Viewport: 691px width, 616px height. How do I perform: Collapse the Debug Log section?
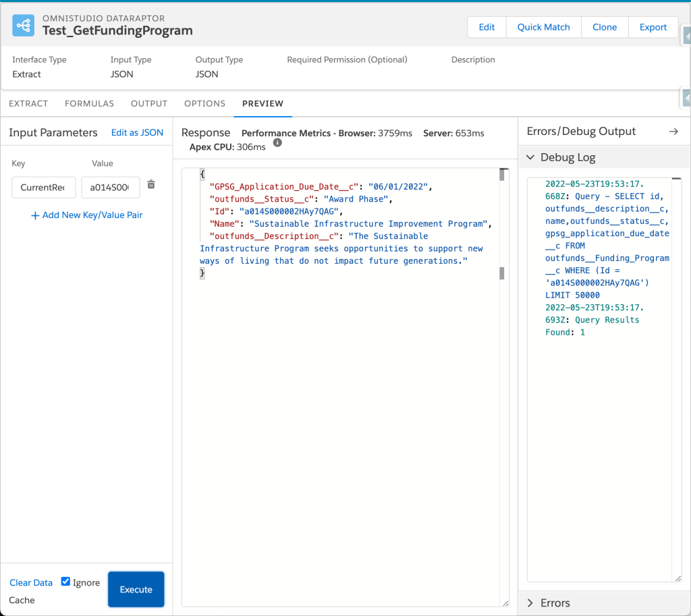pyautogui.click(x=530, y=157)
